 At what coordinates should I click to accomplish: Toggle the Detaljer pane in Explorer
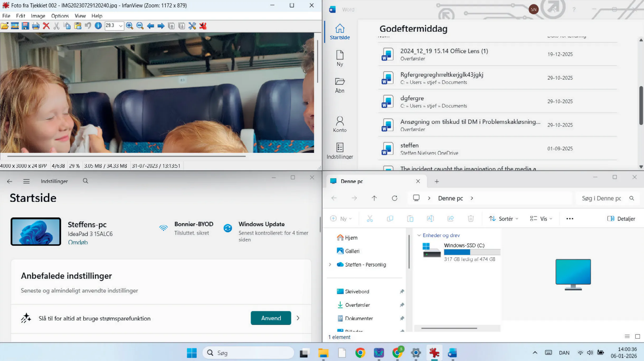pos(621,219)
